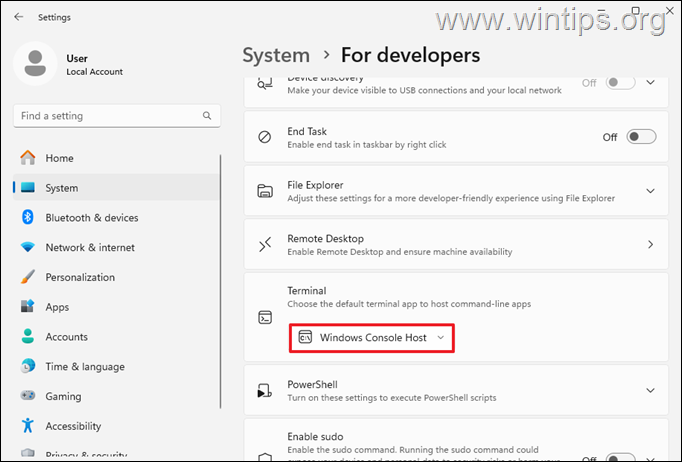This screenshot has height=462, width=682.
Task: Click the Time & language globe icon
Action: coord(28,366)
